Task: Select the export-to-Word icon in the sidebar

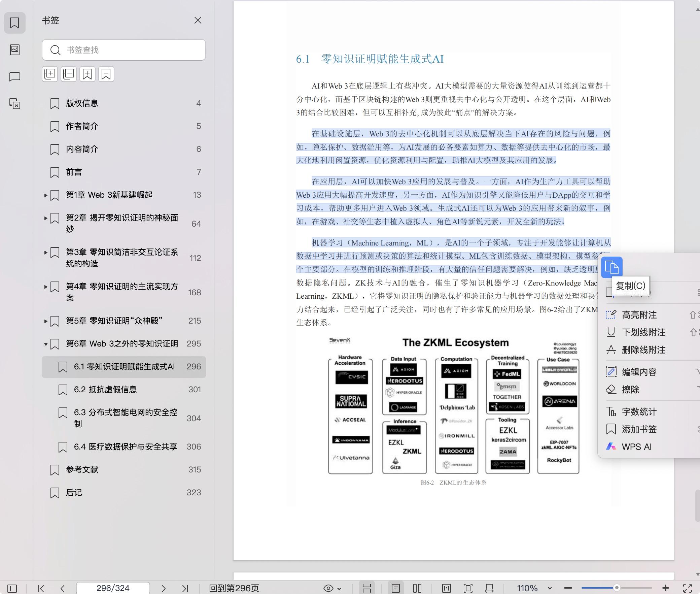Action: click(15, 104)
